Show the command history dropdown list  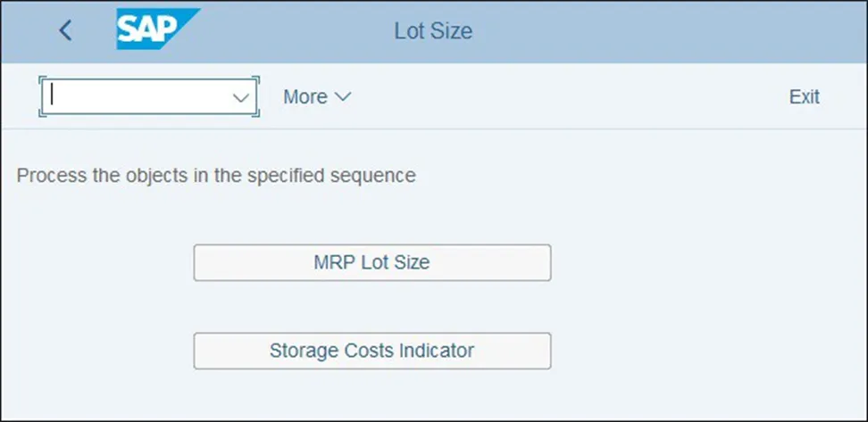click(x=240, y=97)
